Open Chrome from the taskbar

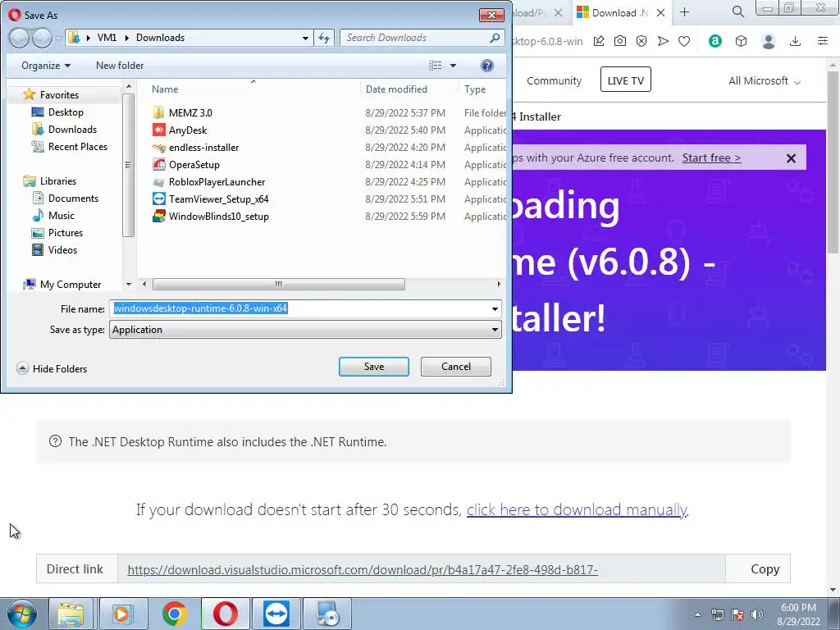tap(174, 614)
